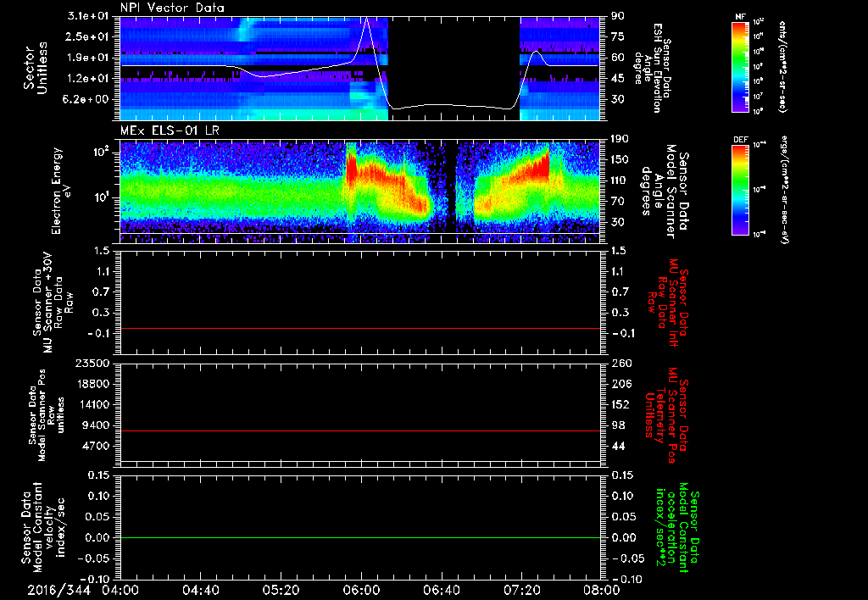Click the 'Sector Unitless' axis title
868x600 pixels.
pos(36,68)
